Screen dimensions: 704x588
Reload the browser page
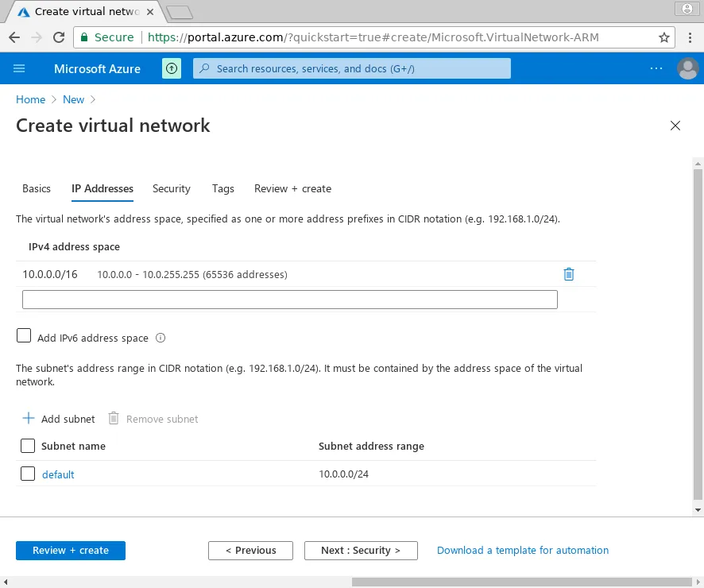[59, 37]
